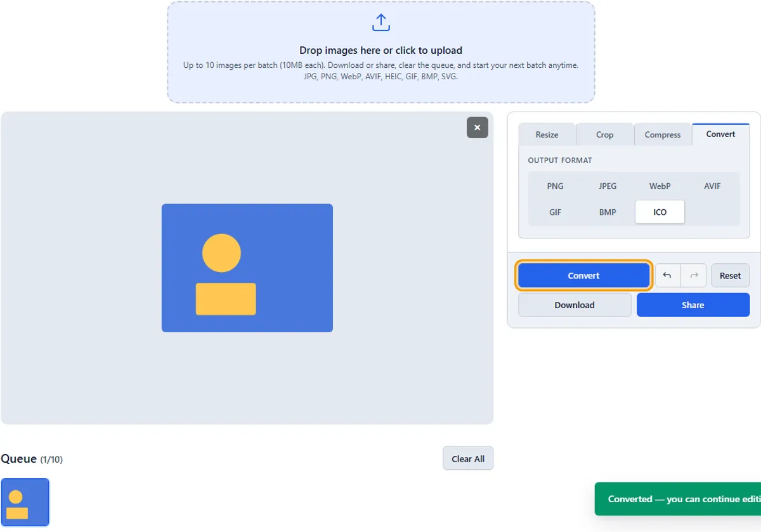
Task: Choose JPEG as the output format
Action: (608, 186)
